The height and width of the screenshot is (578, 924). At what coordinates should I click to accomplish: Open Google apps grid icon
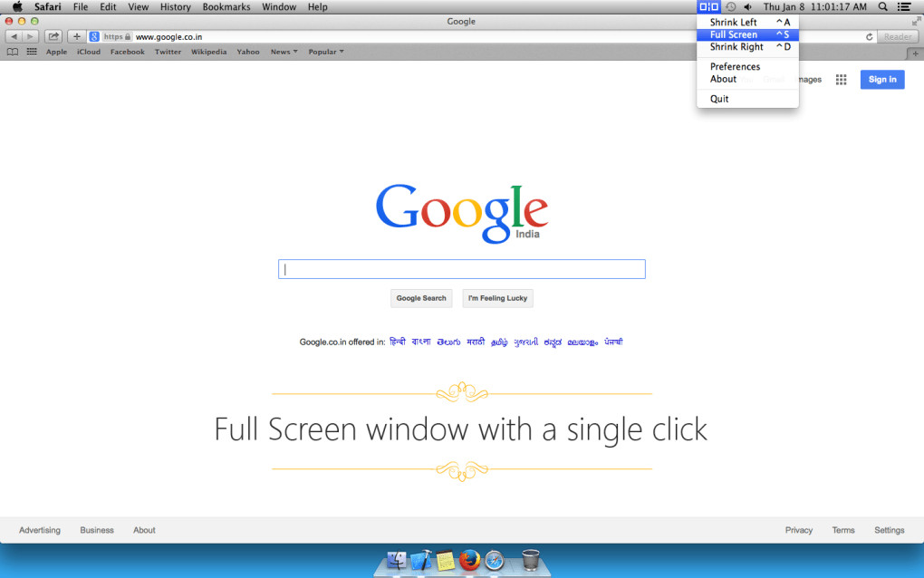coord(841,80)
